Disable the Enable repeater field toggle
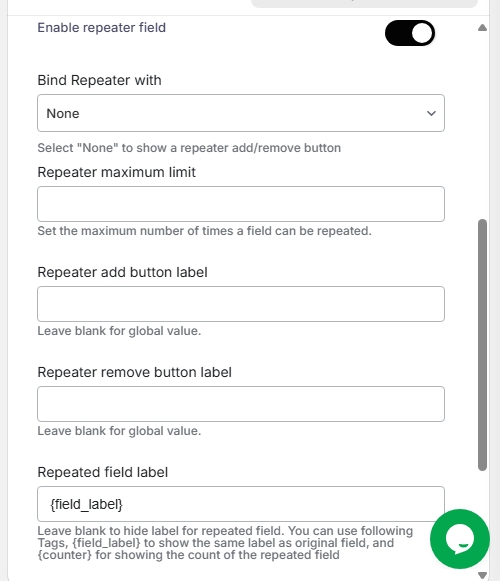500x581 pixels. [x=410, y=33]
